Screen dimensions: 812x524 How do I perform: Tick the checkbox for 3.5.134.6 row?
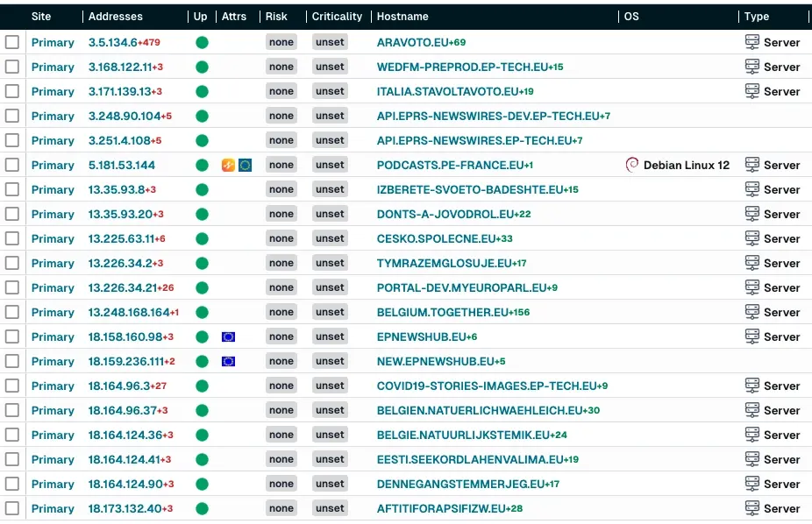12,42
